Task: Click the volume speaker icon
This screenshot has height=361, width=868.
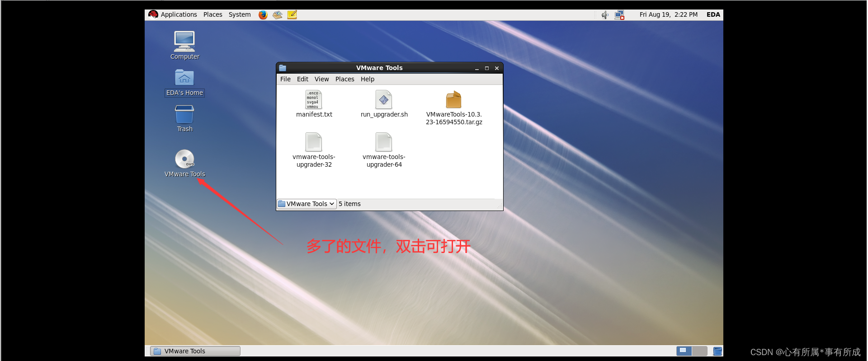Action: pyautogui.click(x=605, y=15)
